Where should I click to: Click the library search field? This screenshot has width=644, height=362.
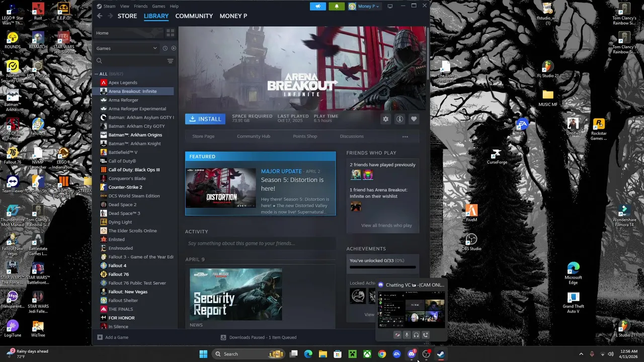tap(130, 61)
